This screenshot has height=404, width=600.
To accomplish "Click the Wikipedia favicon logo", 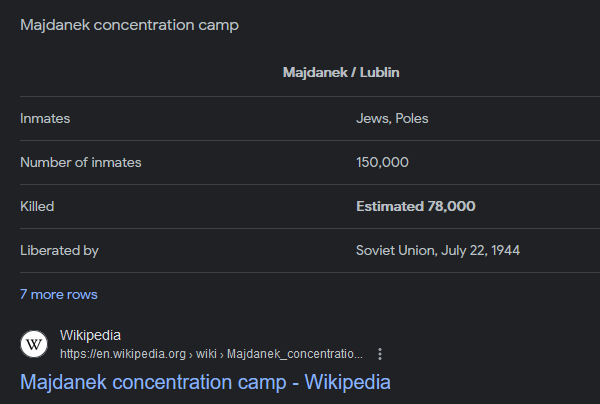I will pyautogui.click(x=34, y=344).
